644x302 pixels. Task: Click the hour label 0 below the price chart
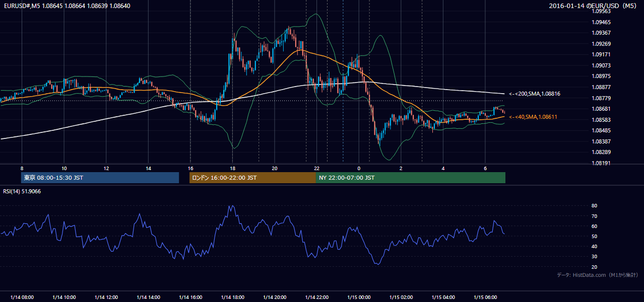359,168
